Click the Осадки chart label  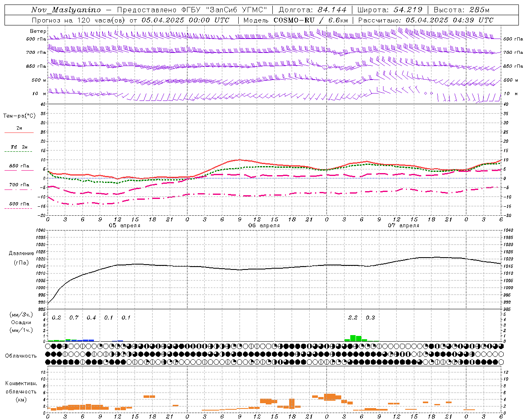click(21, 322)
